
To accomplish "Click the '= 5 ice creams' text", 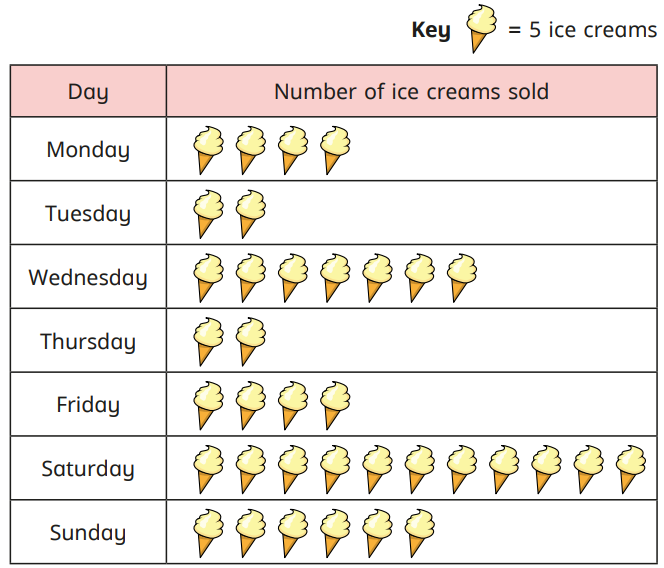I will pos(582,30).
